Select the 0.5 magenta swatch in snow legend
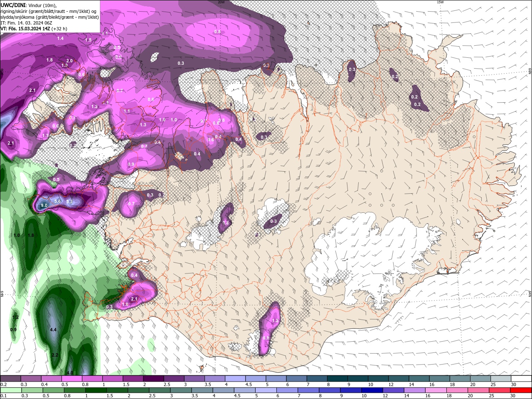532x399 pixels. point(71,379)
